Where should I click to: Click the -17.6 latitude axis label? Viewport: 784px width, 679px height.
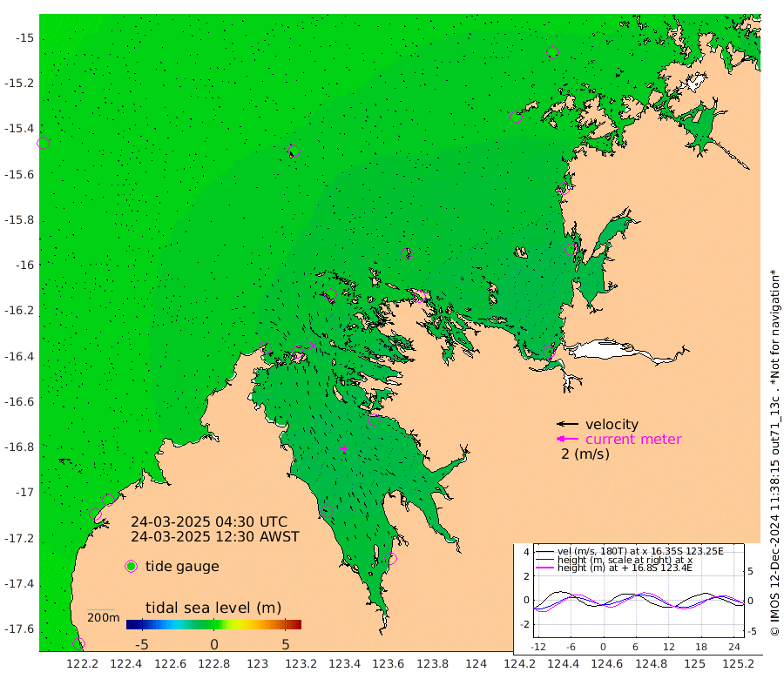pos(19,629)
